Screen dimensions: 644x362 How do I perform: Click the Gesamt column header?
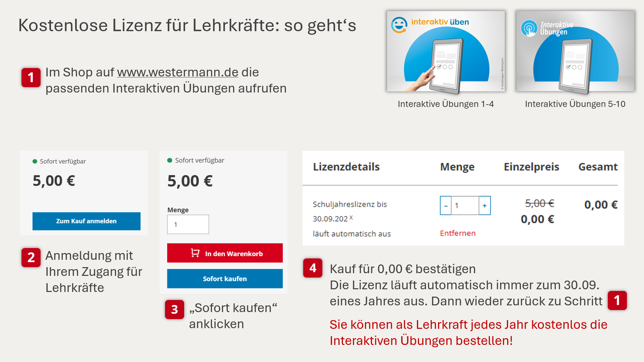pyautogui.click(x=598, y=167)
